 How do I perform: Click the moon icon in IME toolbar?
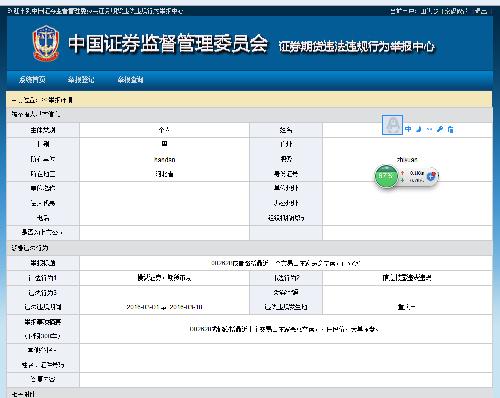point(419,129)
